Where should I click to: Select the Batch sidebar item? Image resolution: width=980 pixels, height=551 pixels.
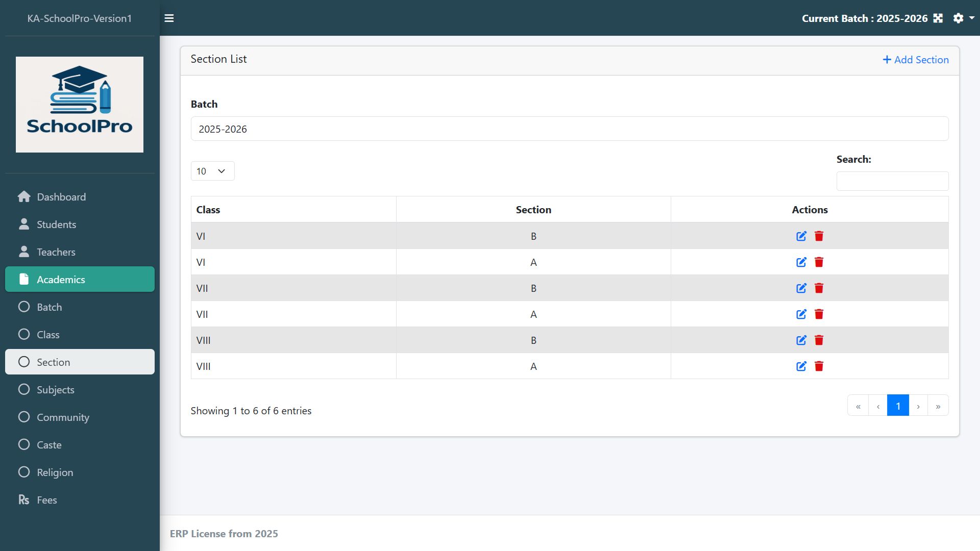[x=49, y=307]
